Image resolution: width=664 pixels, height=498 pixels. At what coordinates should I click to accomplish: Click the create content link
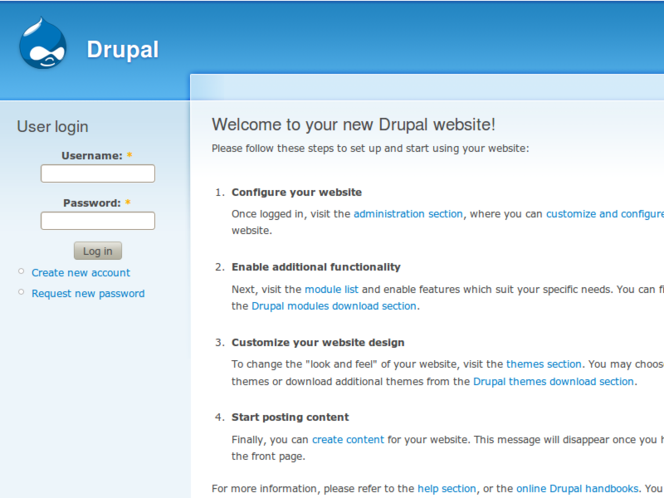[348, 440]
